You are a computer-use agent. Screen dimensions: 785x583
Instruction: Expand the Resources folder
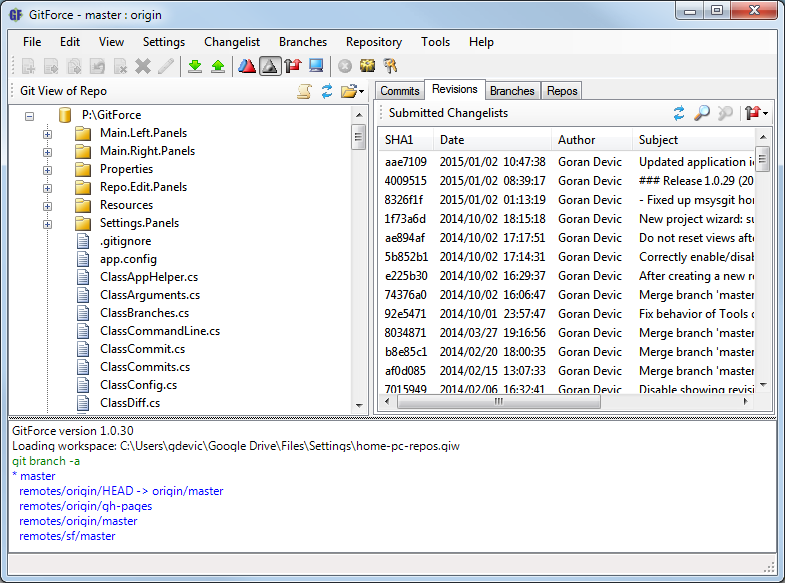pos(48,206)
